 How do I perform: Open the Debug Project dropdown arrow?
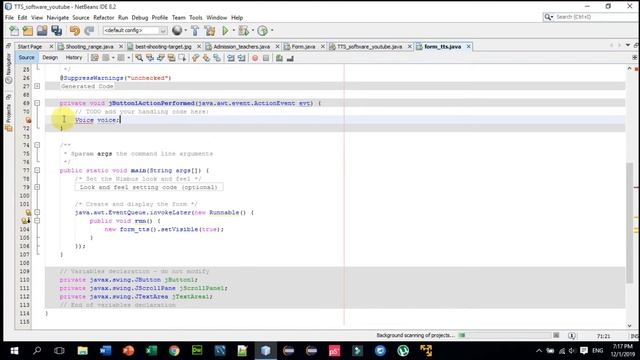click(x=253, y=31)
